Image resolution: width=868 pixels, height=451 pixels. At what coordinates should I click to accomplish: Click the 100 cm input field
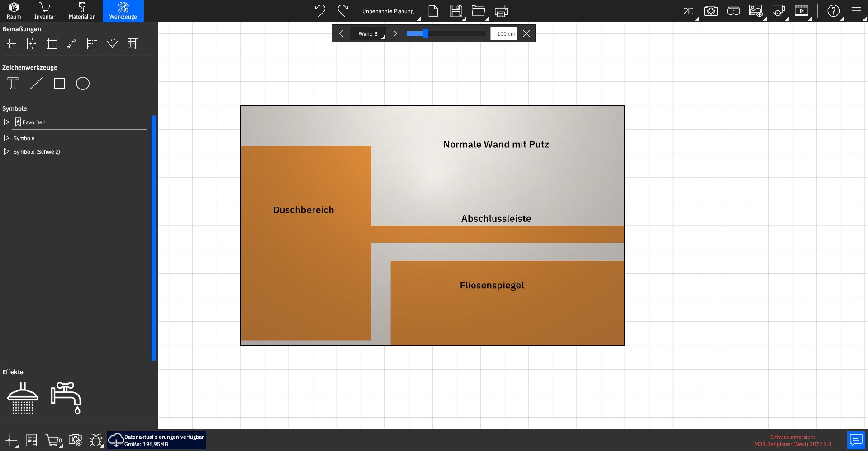tap(504, 33)
